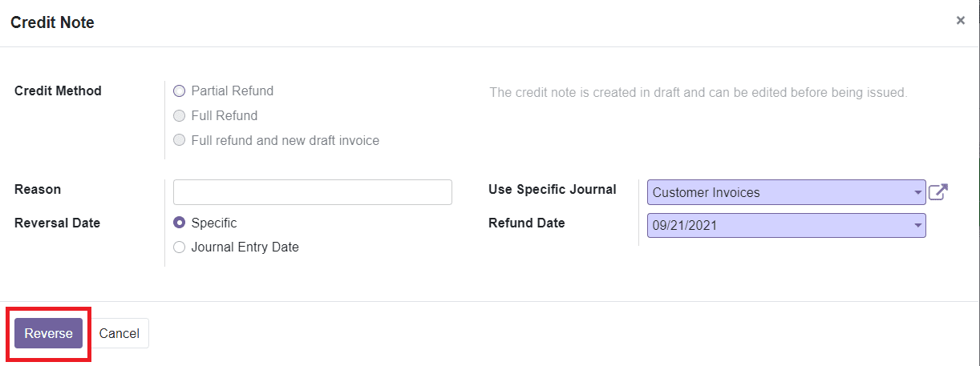Click the Credit Note dialog title
980x366 pixels.
(52, 22)
